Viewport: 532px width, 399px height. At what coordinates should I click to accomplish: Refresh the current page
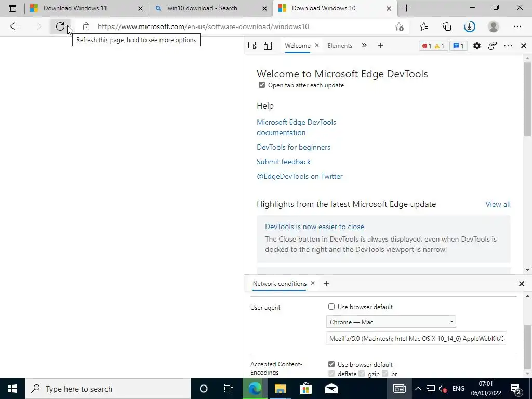point(60,26)
